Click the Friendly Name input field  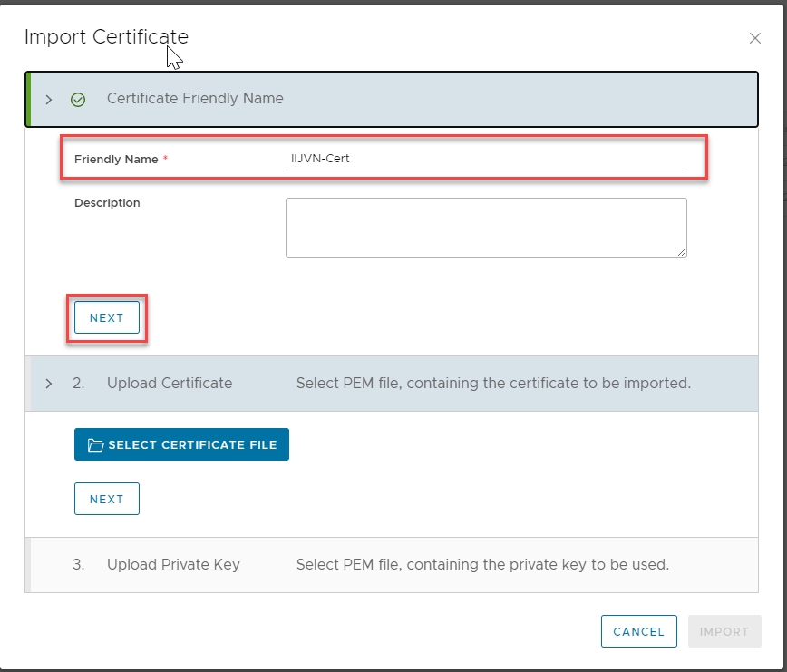pyautogui.click(x=485, y=159)
